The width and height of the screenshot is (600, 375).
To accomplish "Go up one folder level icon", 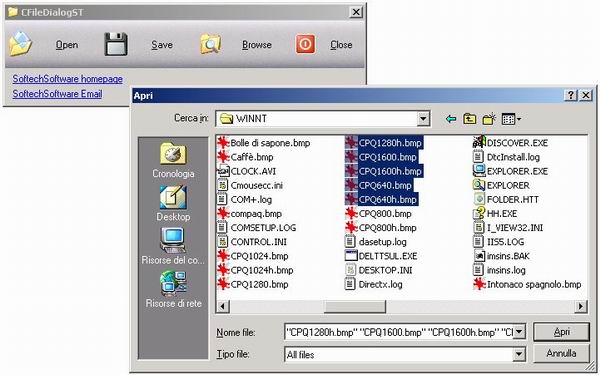I will point(470,119).
